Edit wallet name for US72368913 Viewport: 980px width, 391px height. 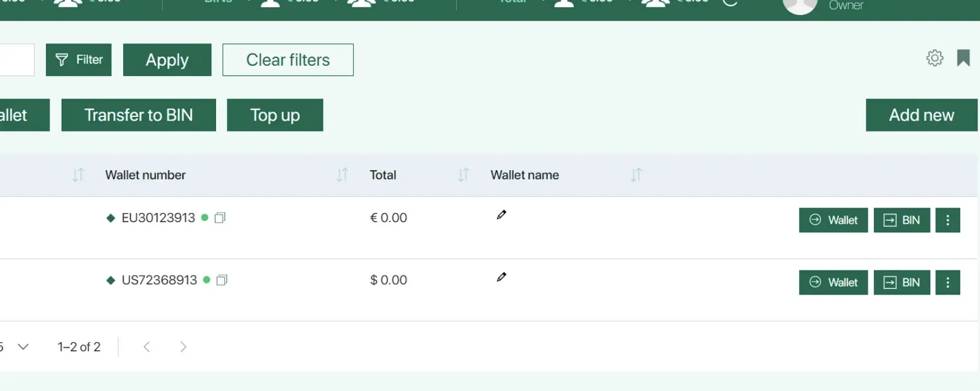pos(501,277)
